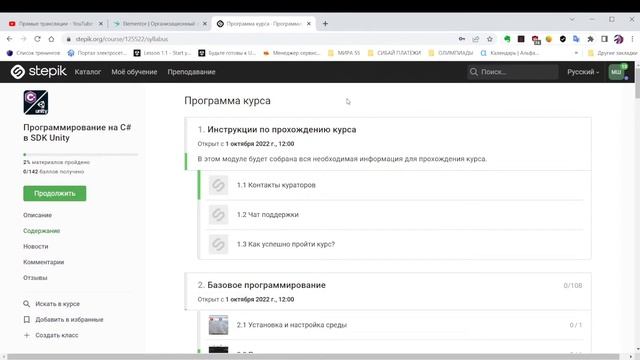Open the Русский language dropdown

point(583,72)
